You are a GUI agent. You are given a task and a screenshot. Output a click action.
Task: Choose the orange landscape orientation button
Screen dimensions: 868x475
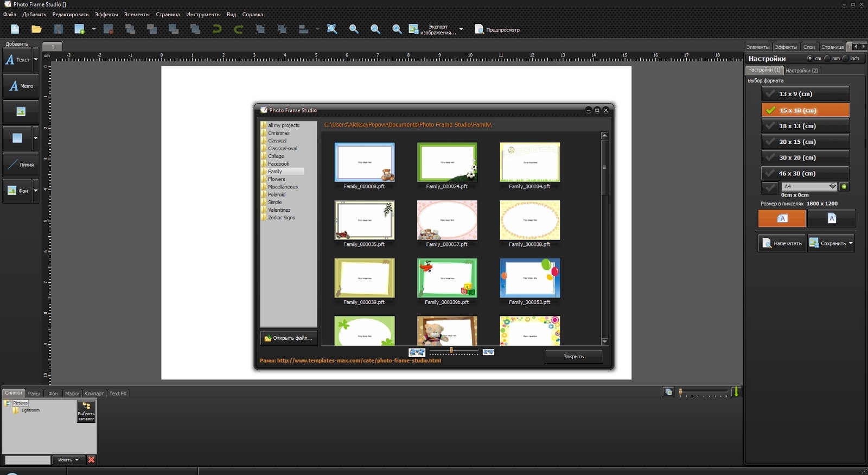point(782,218)
